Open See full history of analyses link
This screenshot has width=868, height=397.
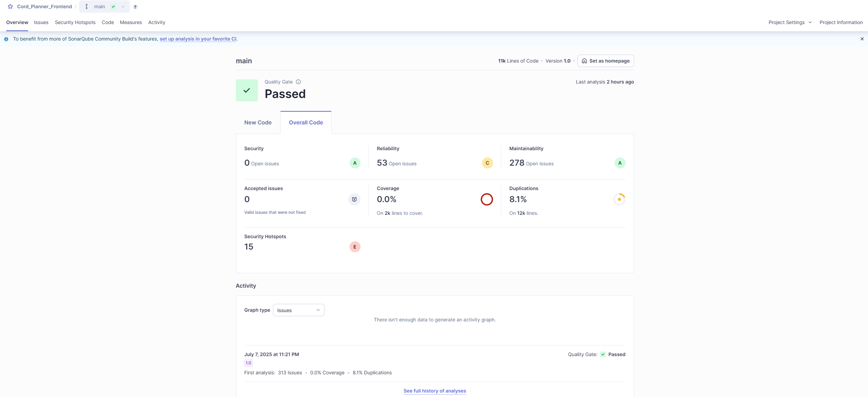(x=435, y=391)
